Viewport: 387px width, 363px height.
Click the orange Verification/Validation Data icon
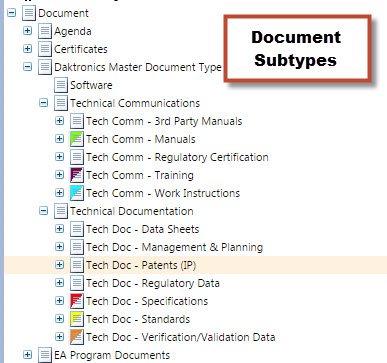77,337
